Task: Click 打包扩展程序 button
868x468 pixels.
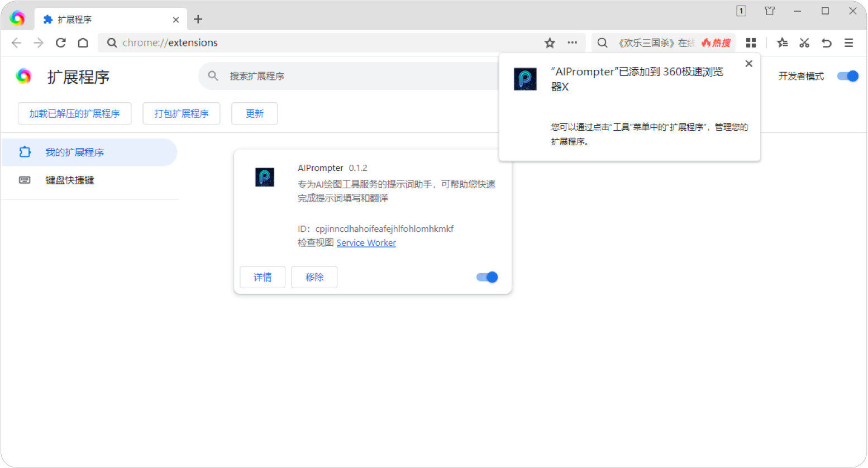Action: [x=182, y=113]
